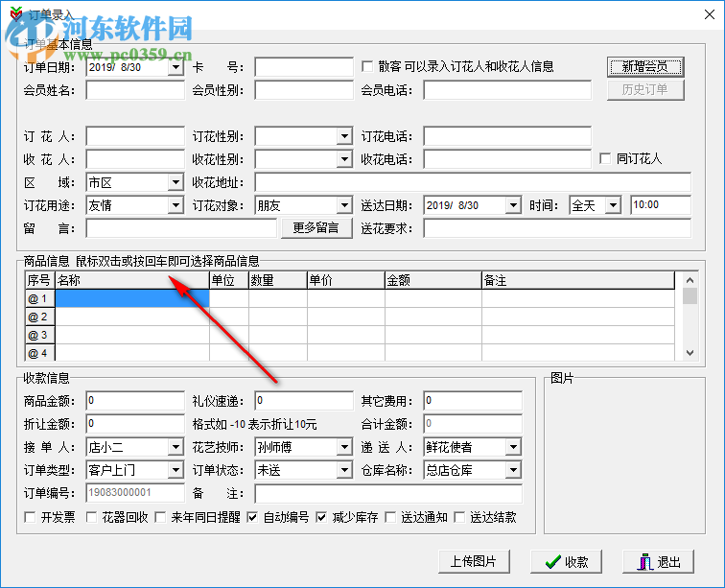
Task: Select row header @ 2 in product table
Action: coord(40,317)
